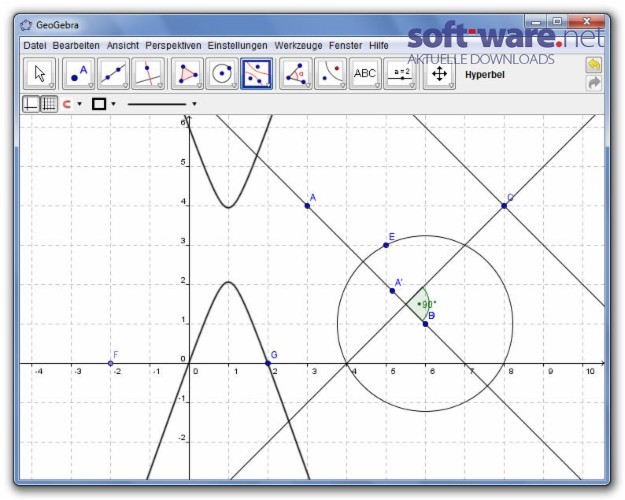Select the New Point tool
Image resolution: width=625 pixels, height=500 pixels.
click(79, 74)
